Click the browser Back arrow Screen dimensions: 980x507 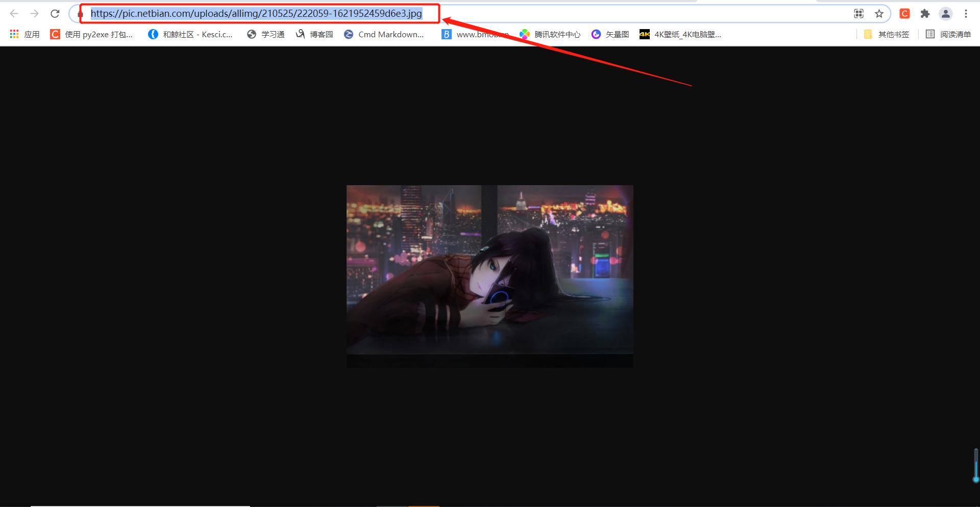pos(14,14)
